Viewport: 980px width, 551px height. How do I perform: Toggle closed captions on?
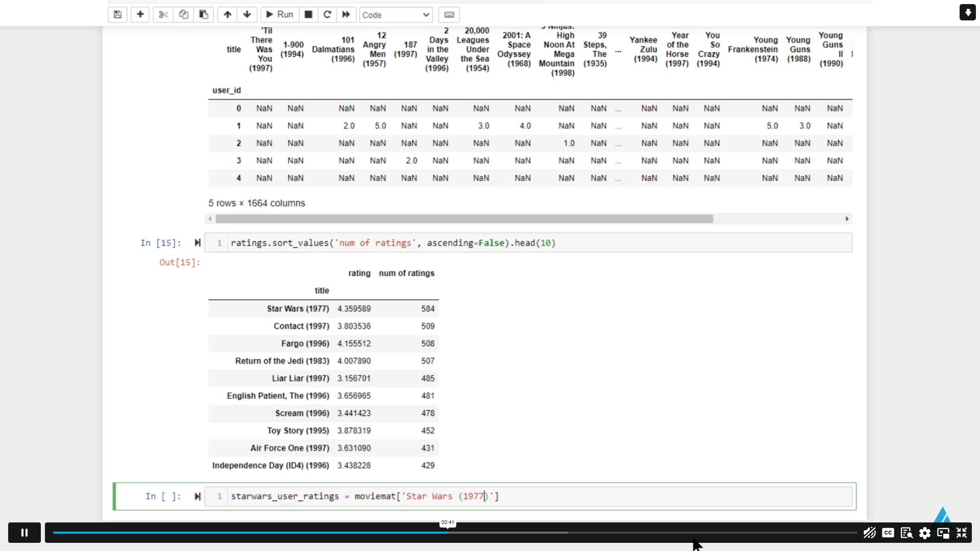(888, 533)
